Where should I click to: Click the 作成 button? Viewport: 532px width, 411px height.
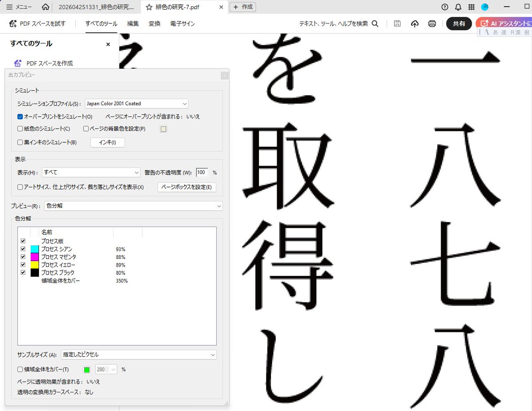click(x=243, y=7)
